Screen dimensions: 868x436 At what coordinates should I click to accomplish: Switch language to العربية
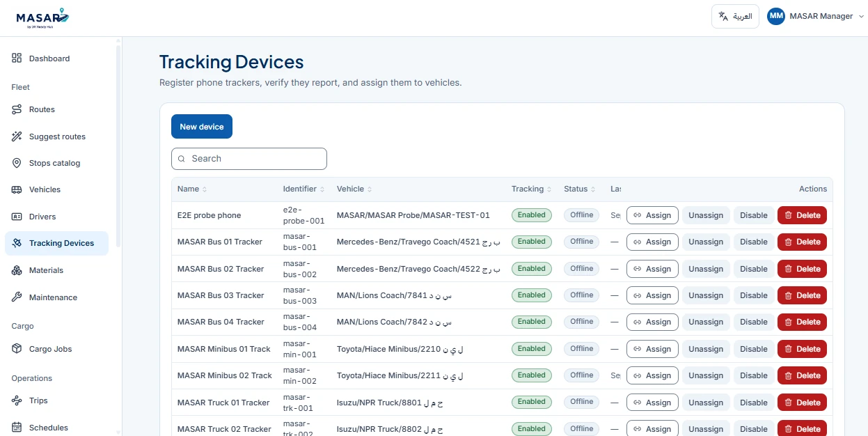click(x=735, y=16)
